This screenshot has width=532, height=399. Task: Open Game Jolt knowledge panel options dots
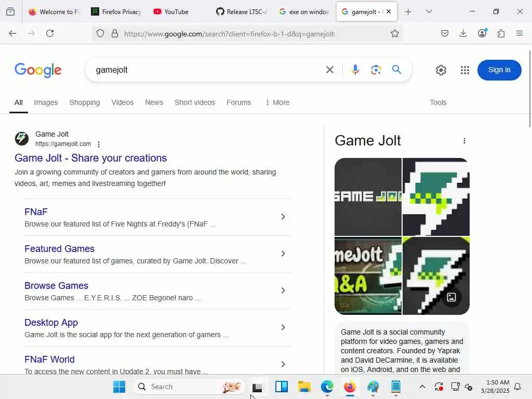[464, 141]
